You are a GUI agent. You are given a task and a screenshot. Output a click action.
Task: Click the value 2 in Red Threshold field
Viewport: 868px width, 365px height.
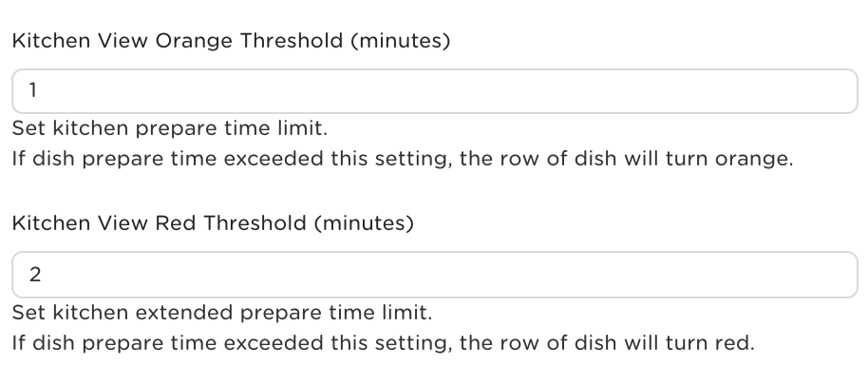tap(35, 274)
